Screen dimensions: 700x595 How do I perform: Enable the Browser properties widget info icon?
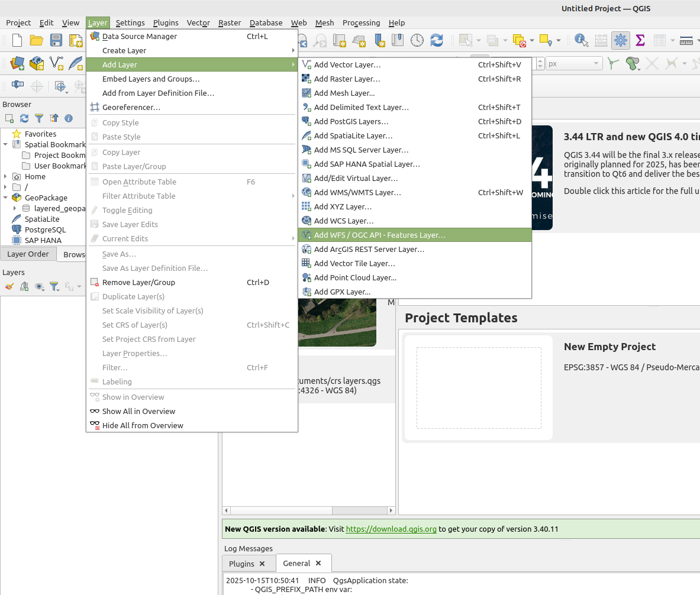(69, 118)
